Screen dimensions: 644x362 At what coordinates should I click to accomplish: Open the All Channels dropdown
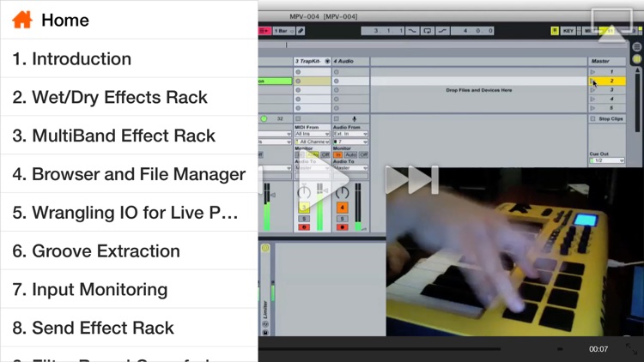[x=313, y=142]
